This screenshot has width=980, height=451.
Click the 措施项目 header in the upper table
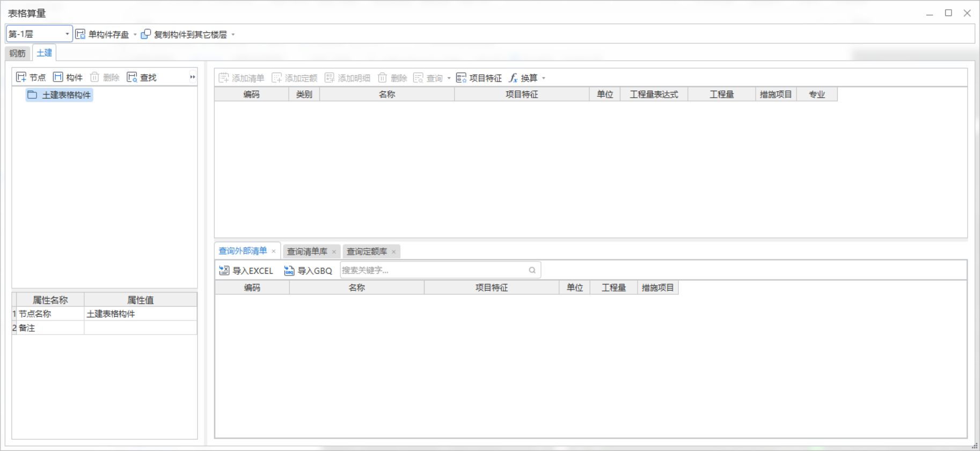776,94
